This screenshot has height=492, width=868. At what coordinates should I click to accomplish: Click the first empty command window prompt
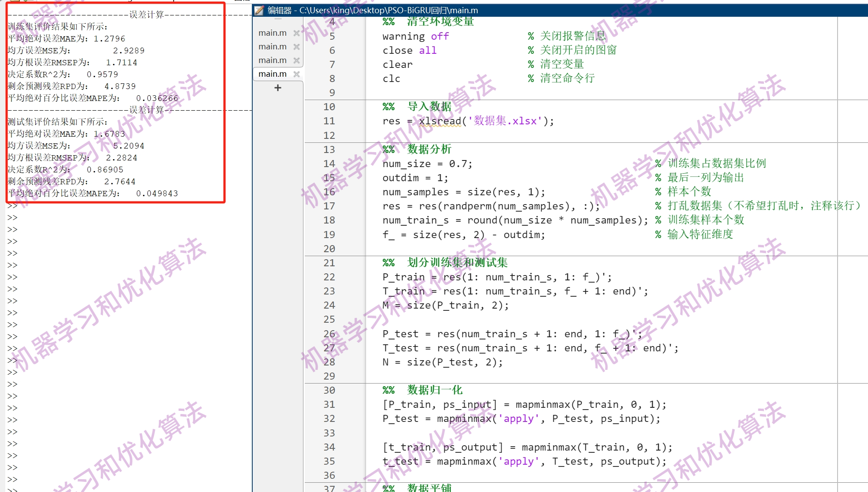[x=12, y=206]
